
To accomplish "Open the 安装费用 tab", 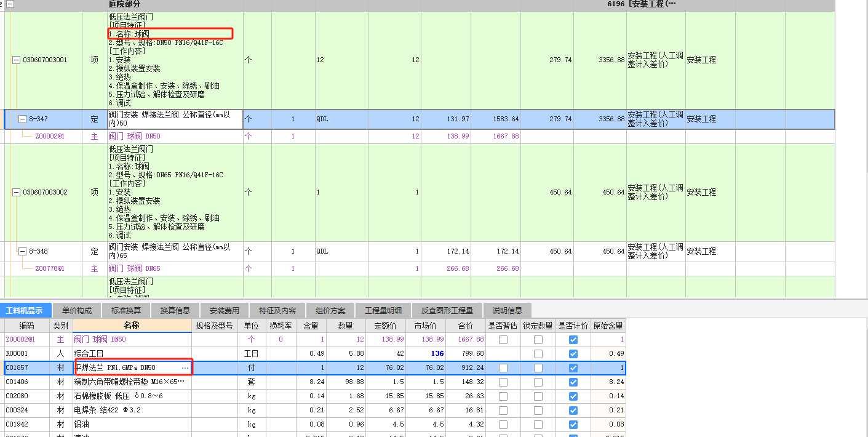I will point(225,310).
